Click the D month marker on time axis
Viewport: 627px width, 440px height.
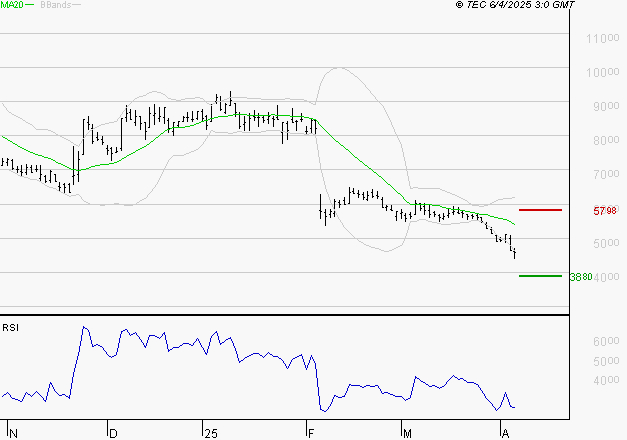(112, 433)
